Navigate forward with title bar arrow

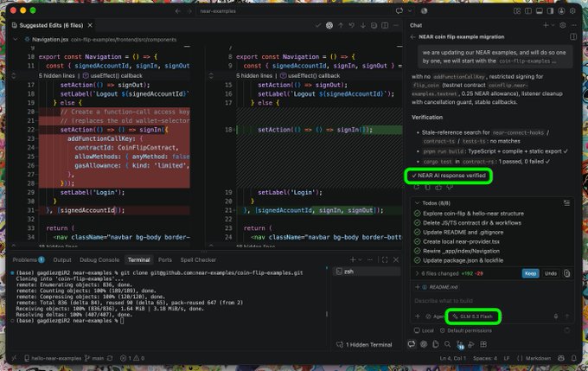click(x=189, y=11)
